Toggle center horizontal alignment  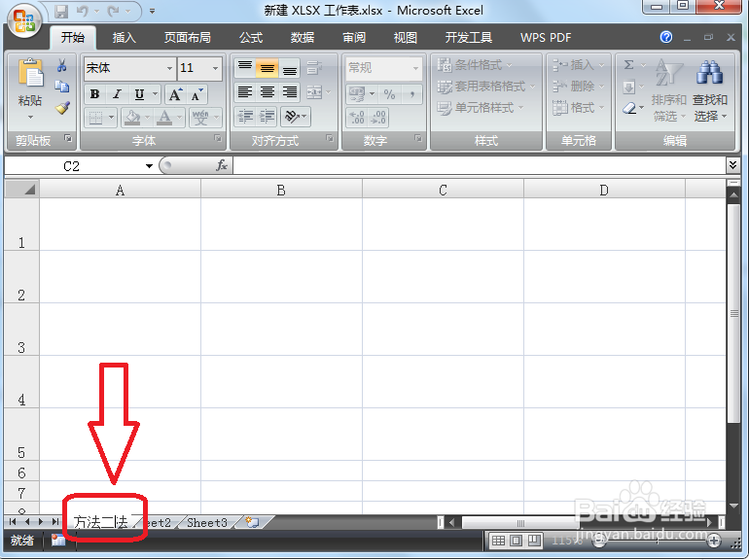coord(267,92)
